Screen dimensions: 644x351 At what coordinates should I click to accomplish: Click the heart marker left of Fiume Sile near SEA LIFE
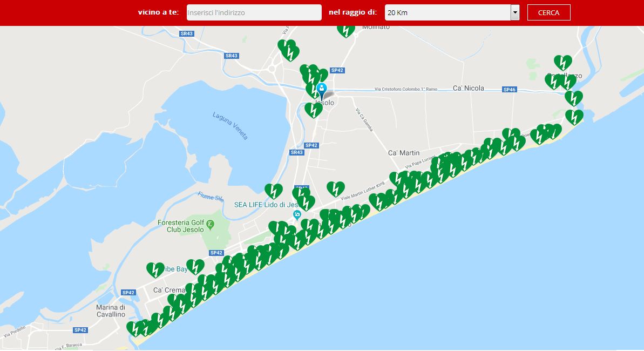[x=274, y=191]
